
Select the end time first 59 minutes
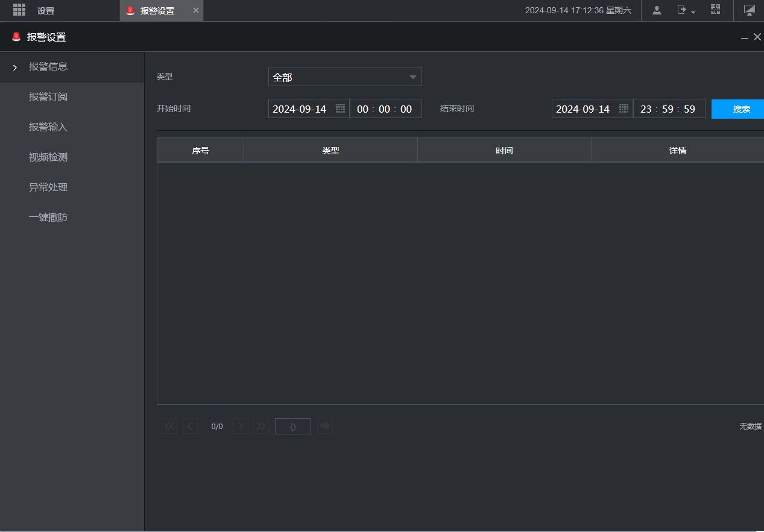[668, 109]
